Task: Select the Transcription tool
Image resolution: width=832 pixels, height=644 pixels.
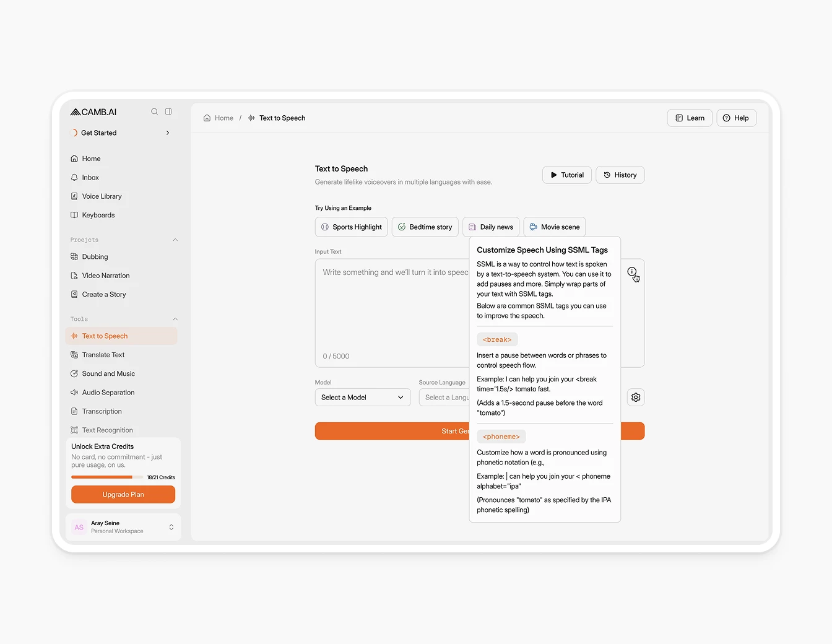Action: [102, 411]
